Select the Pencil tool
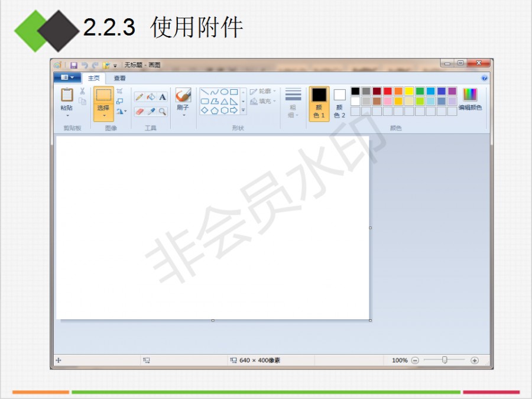The width and height of the screenshot is (532, 399). point(140,97)
